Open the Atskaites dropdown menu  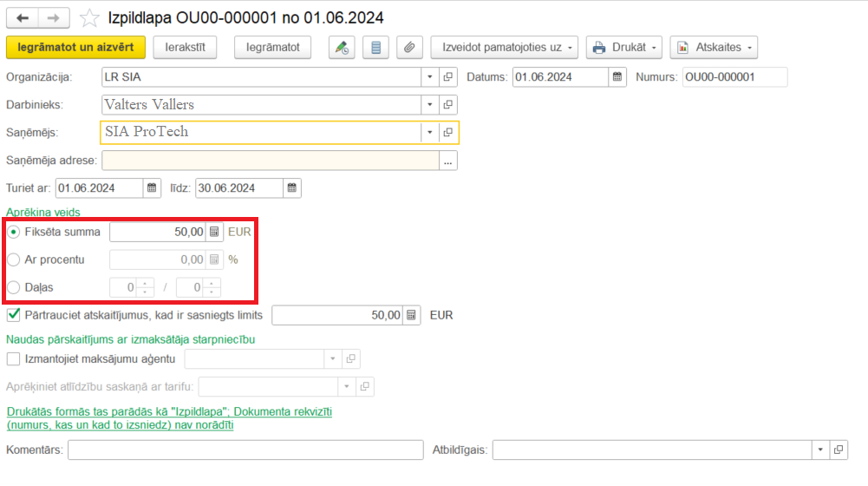[714, 48]
